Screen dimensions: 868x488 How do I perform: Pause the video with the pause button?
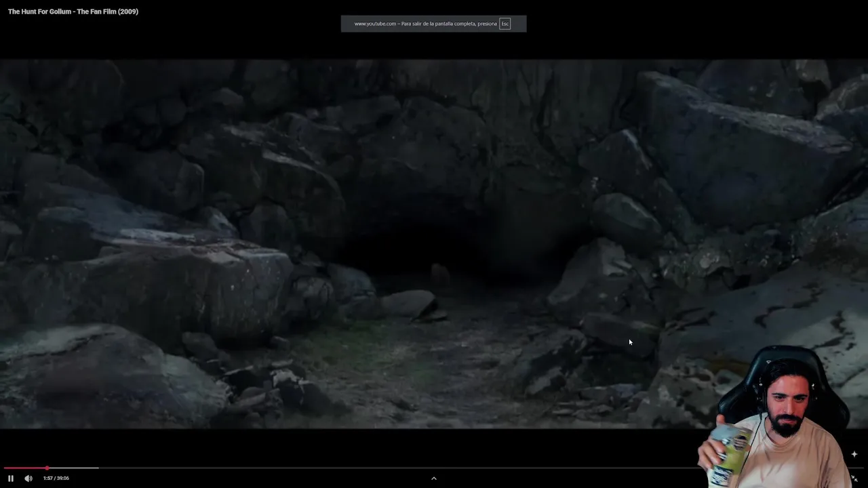tap(11, 479)
